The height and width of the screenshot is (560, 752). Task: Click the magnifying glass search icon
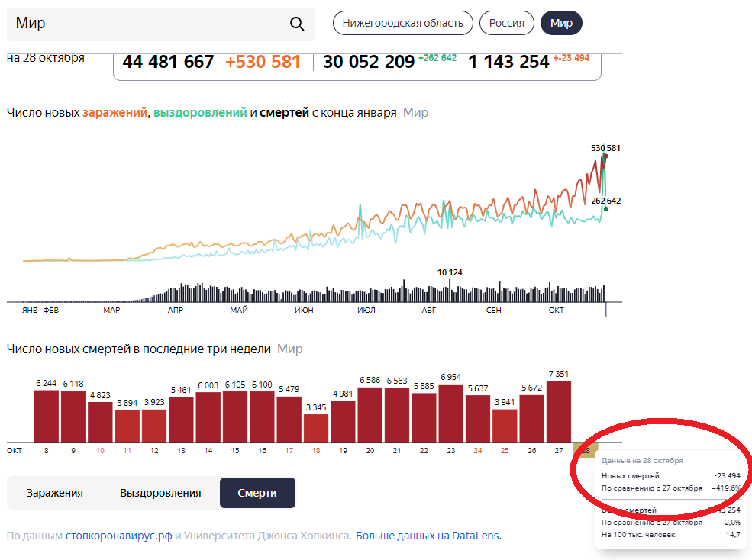[x=297, y=24]
